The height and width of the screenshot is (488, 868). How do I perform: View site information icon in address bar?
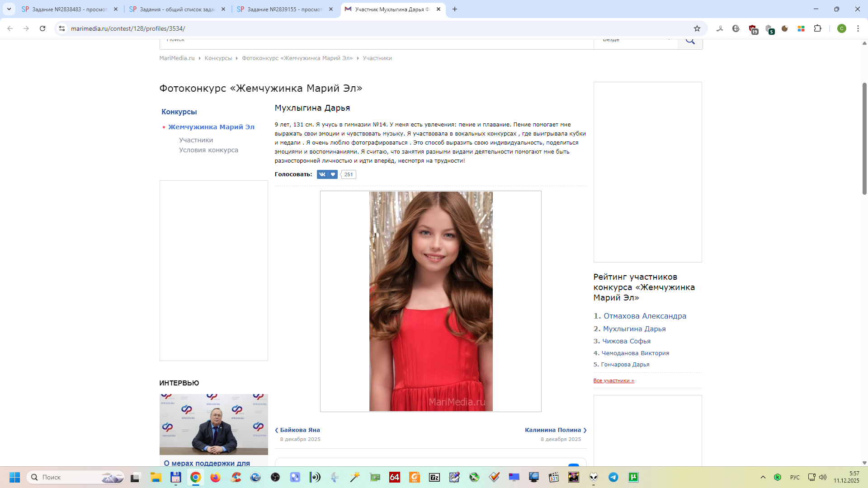[62, 28]
